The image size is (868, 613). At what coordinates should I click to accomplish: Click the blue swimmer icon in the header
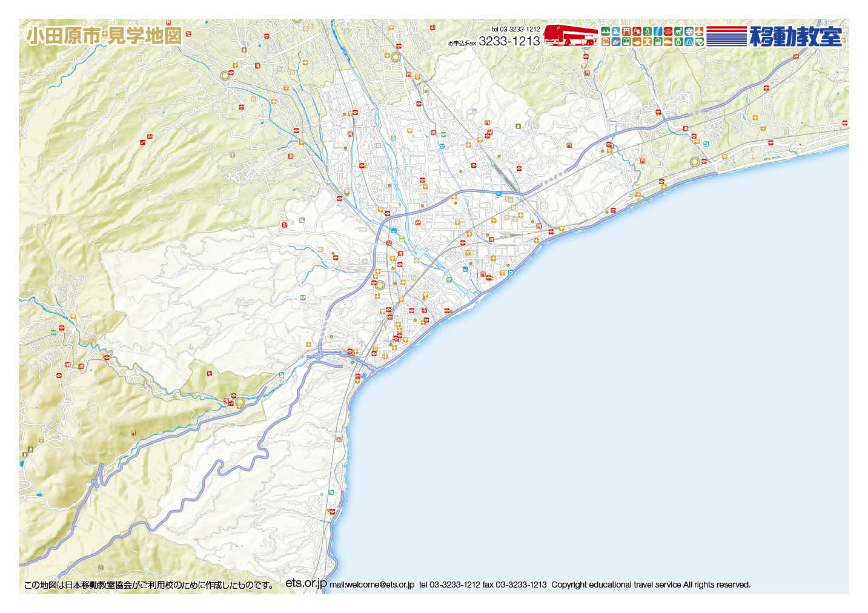tap(616, 31)
